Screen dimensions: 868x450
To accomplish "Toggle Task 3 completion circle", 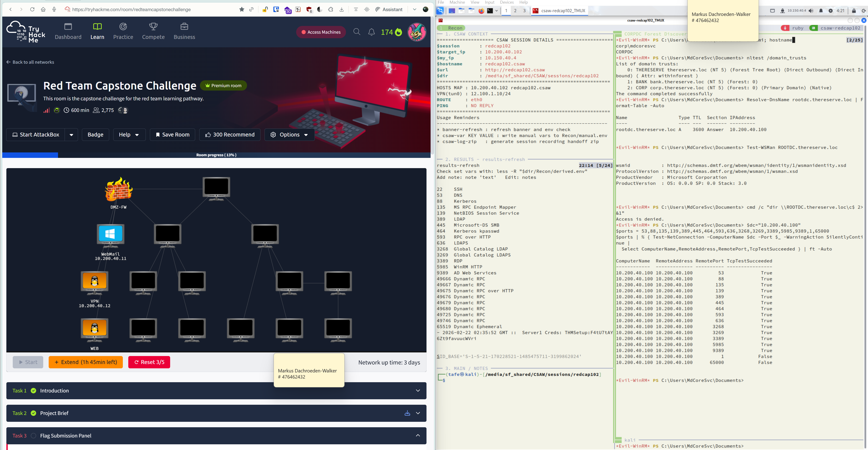I will pyautogui.click(x=33, y=435).
